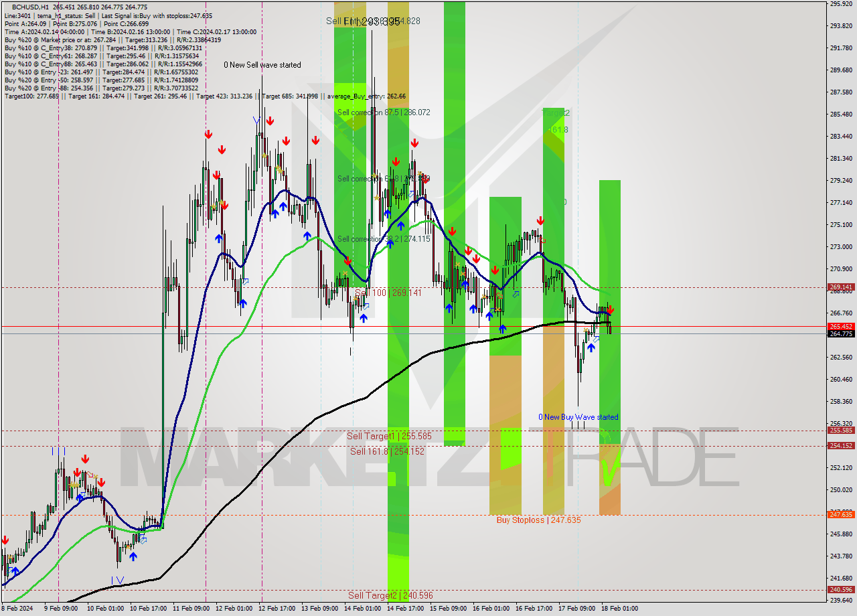Image resolution: width=857 pixels, height=616 pixels.
Task: Click the 'average_Buy_entry: 262.66' text
Action: pos(367,96)
